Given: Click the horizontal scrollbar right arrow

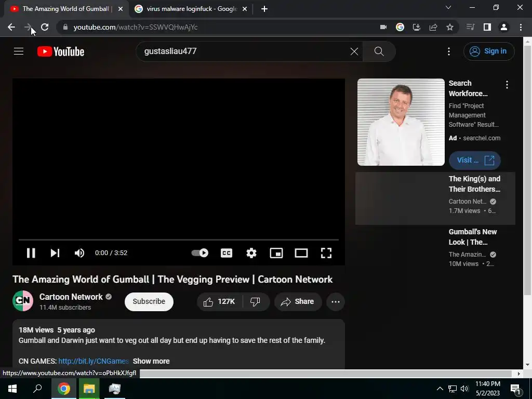Looking at the screenshot, I should [x=519, y=374].
